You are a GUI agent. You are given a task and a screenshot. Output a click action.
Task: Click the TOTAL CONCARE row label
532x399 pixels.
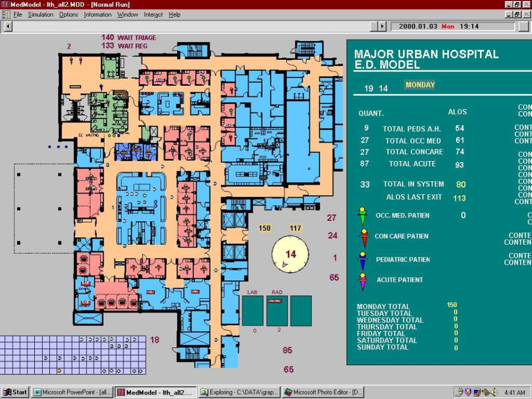(415, 152)
